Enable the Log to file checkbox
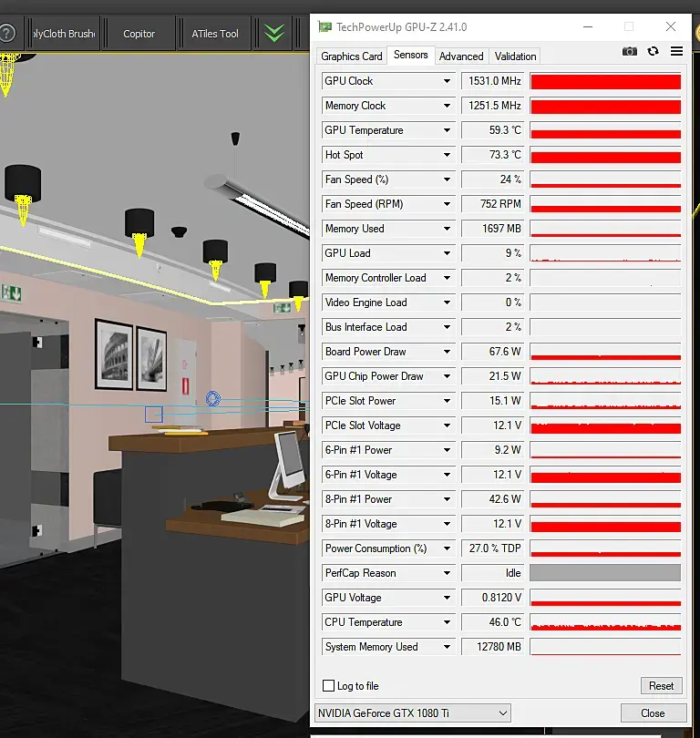Screen dimensions: 700x738 point(329,686)
